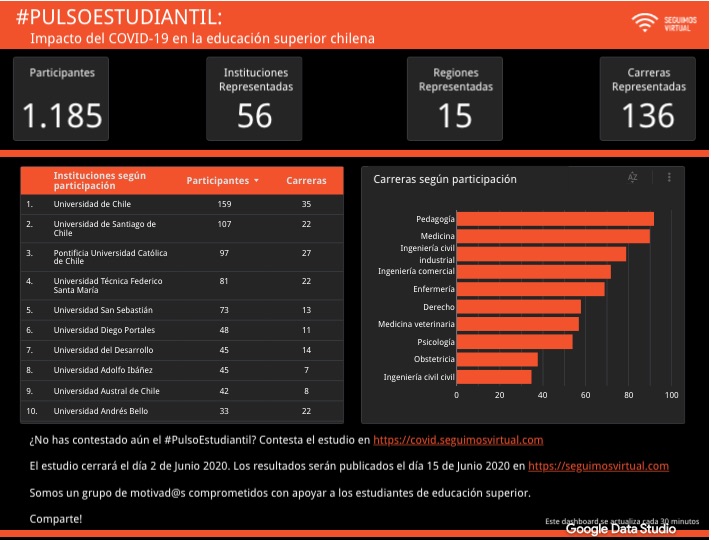Click the Instituciones Representadas scorecard
The height and width of the screenshot is (540, 711).
coord(254,99)
